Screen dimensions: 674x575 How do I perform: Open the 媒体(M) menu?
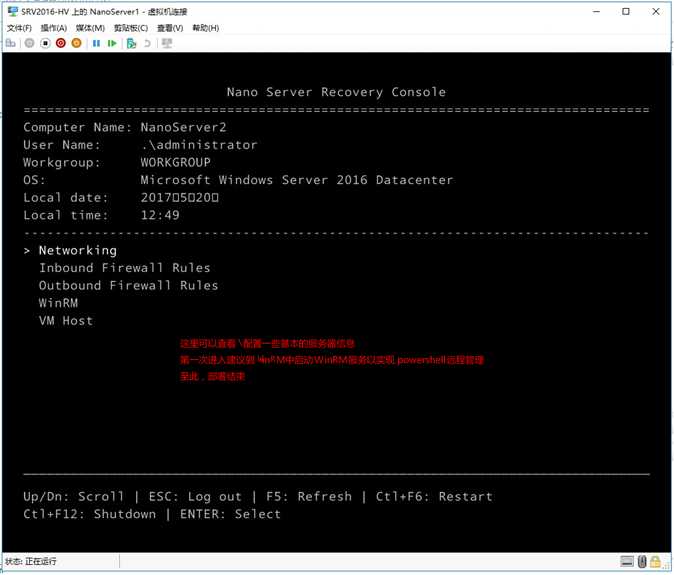(x=90, y=28)
